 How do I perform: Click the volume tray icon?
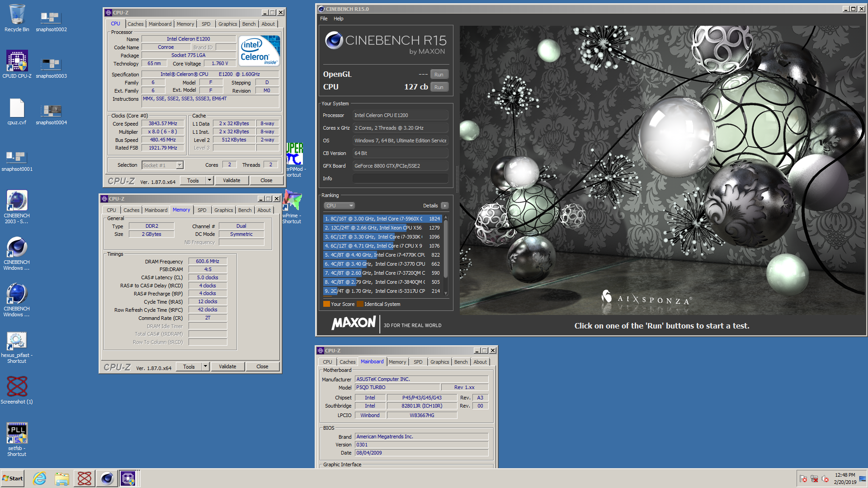click(x=825, y=479)
